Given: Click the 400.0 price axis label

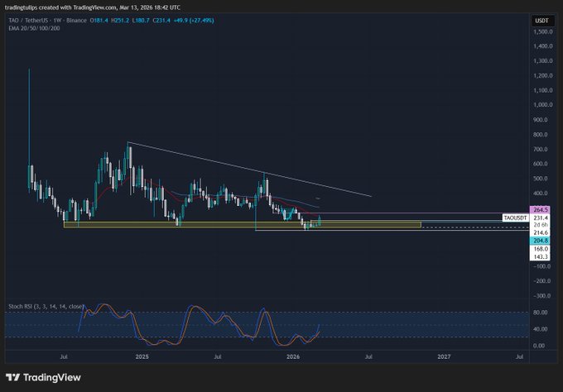Looking at the screenshot, I should point(541,193).
